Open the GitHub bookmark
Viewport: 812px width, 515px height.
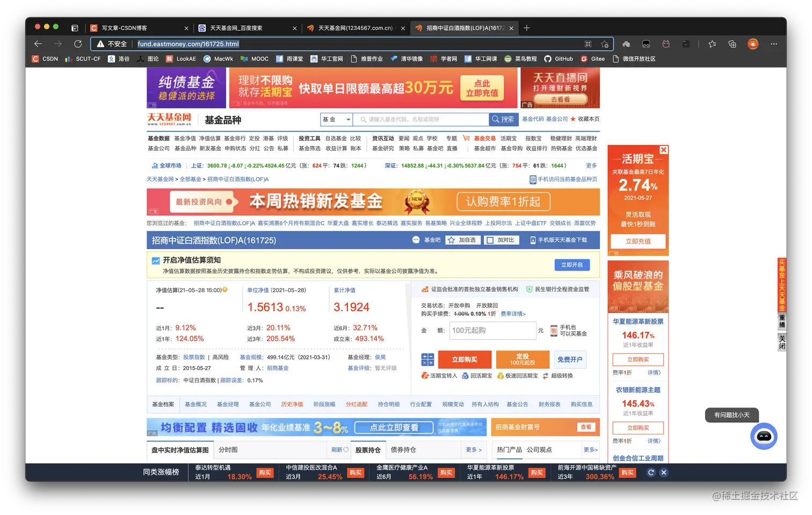click(x=559, y=59)
